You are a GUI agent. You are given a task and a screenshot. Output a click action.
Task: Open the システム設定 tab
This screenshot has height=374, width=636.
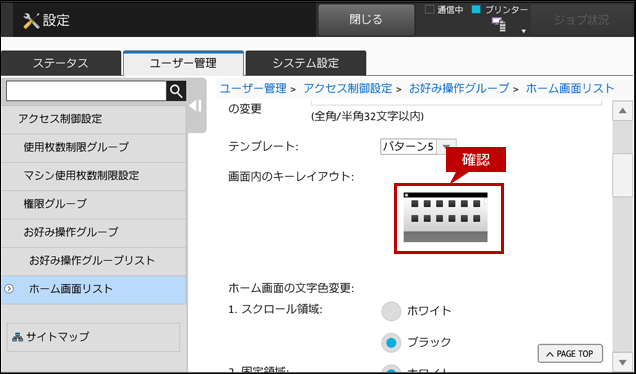[306, 63]
